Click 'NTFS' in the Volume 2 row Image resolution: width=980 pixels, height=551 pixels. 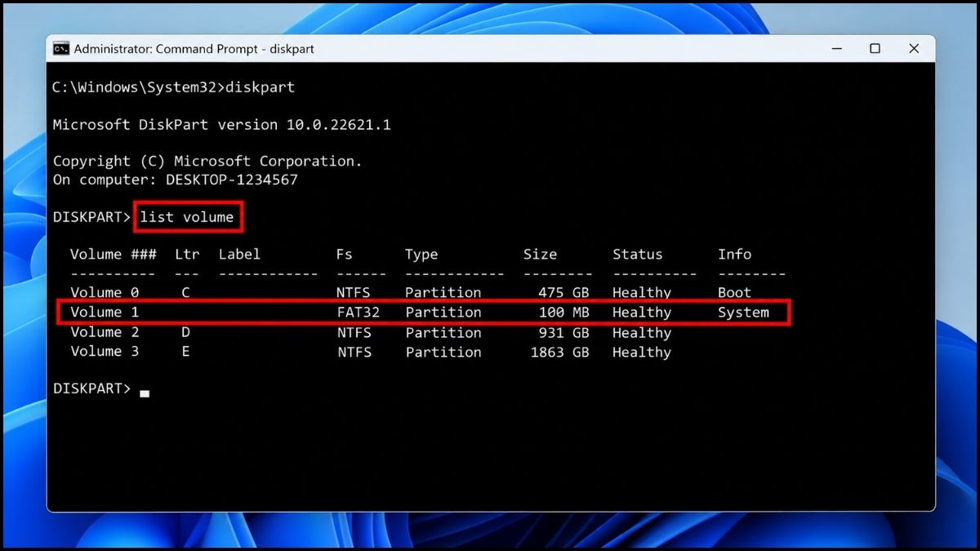pos(354,332)
